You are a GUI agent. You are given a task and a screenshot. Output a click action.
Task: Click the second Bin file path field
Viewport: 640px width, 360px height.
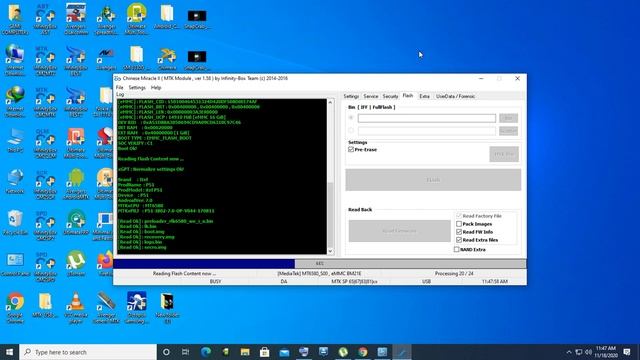pos(427,131)
